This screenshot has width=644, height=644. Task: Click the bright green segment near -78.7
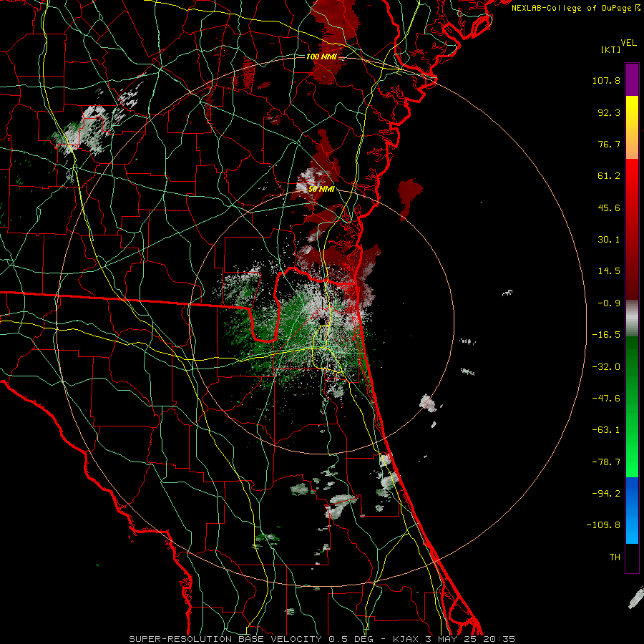coord(632,462)
